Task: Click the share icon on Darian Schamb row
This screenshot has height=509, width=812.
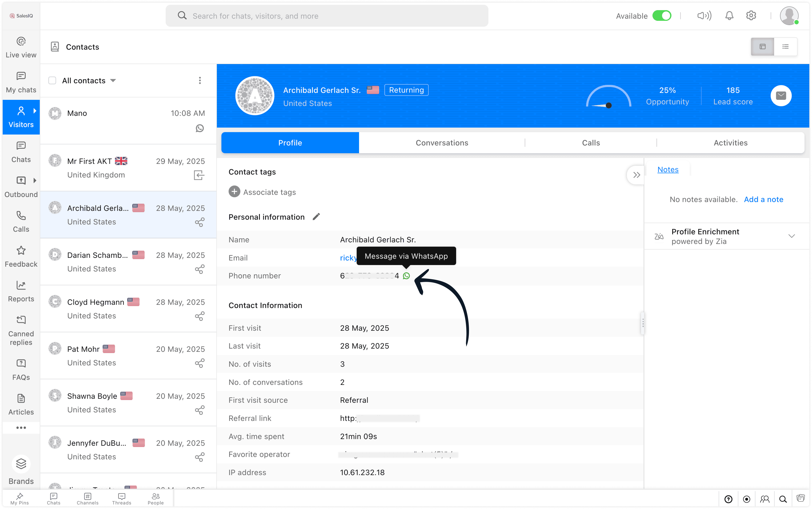Action: 200,269
